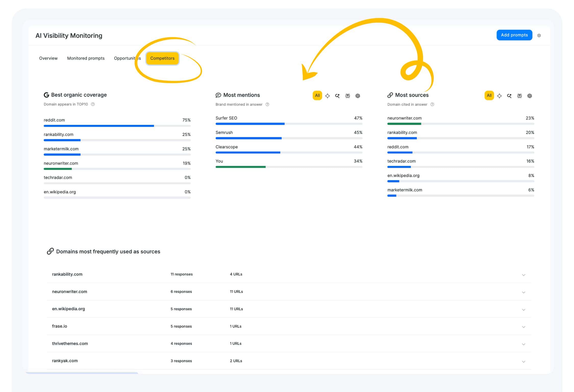Expand the en.wikipedia.org sources entry
Image resolution: width=574 pixels, height=392 pixels.
524,309
